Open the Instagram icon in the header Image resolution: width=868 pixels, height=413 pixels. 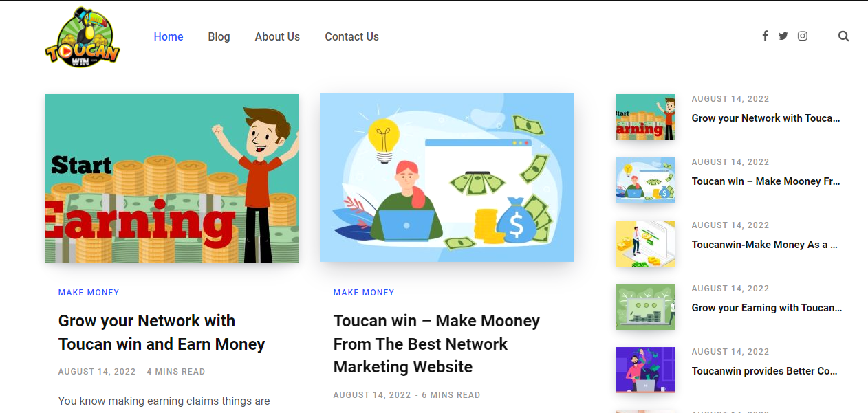(803, 36)
